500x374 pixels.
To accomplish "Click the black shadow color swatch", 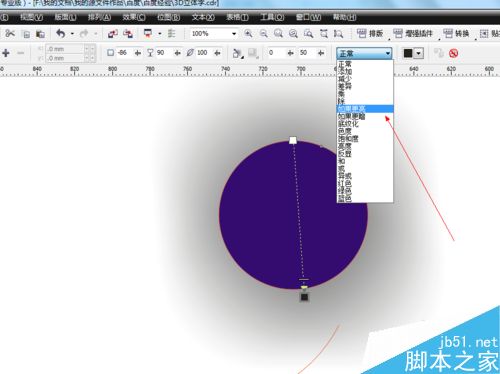I will click(408, 53).
